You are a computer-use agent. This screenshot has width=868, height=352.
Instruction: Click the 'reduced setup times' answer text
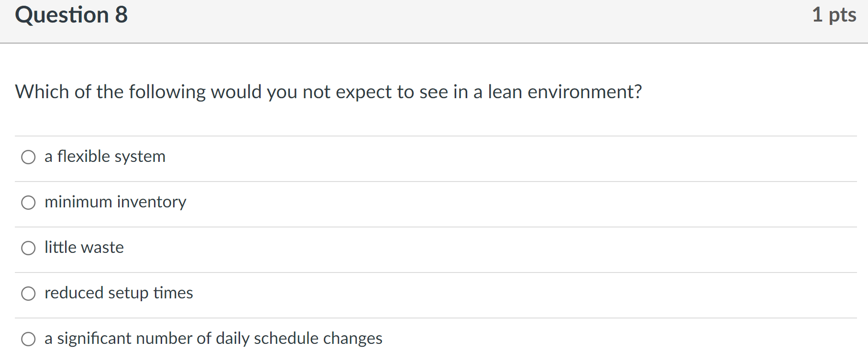pos(119,293)
